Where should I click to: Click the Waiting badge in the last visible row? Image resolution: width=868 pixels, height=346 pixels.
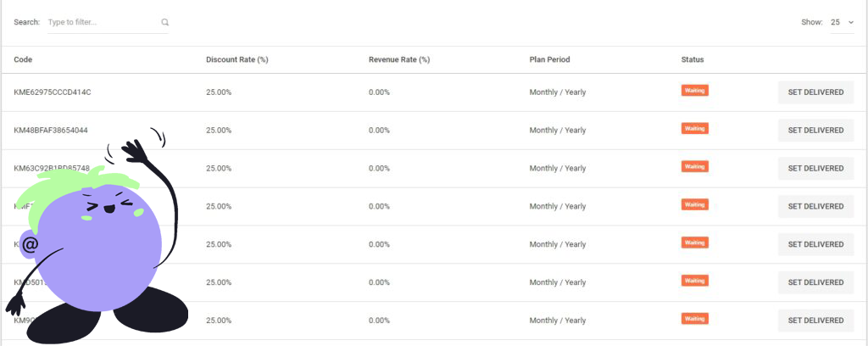pos(694,319)
